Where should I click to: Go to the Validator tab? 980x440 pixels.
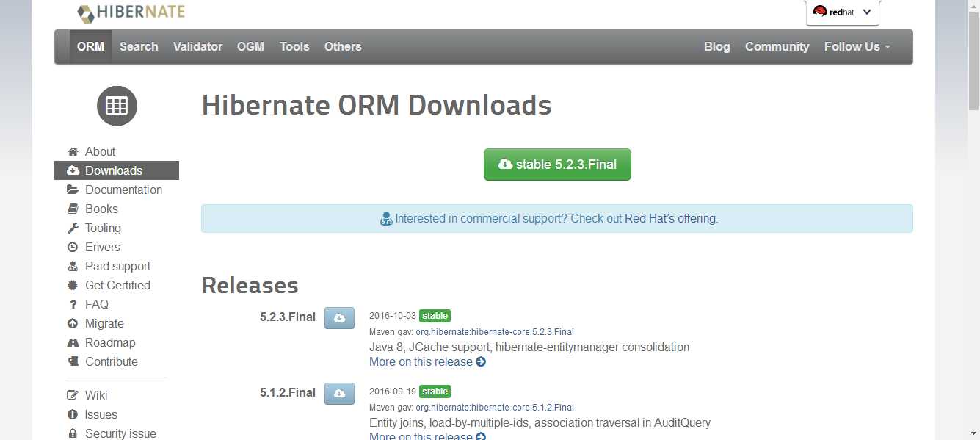(x=197, y=46)
